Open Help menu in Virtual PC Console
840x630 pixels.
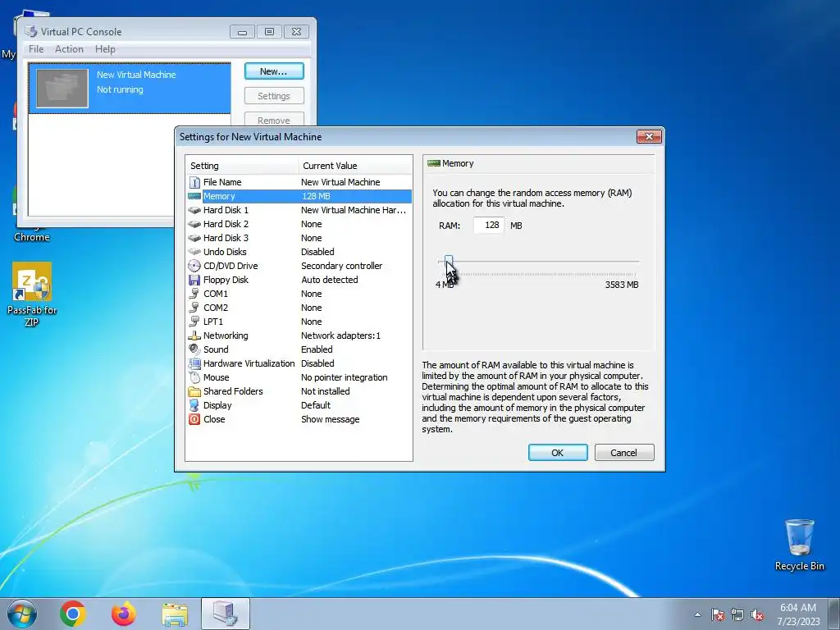[x=105, y=49]
